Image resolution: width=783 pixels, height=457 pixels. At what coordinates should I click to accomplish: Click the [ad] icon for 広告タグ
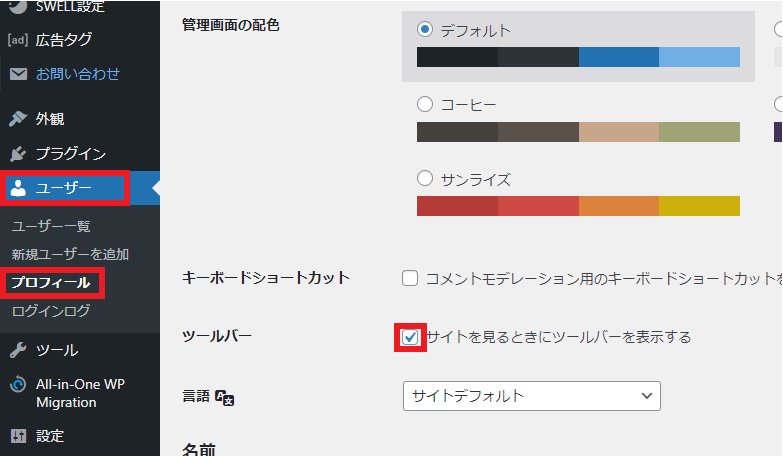18,39
